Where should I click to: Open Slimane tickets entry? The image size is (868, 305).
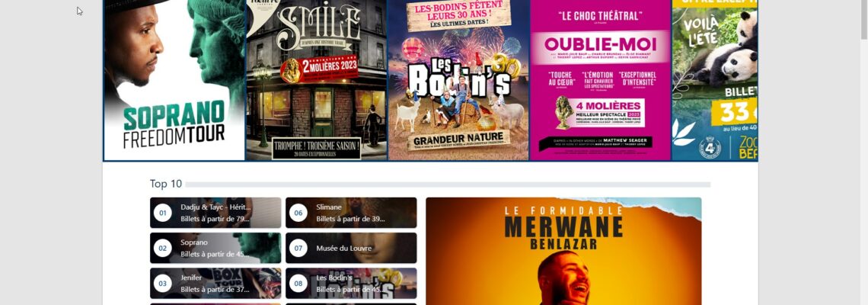coord(351,213)
